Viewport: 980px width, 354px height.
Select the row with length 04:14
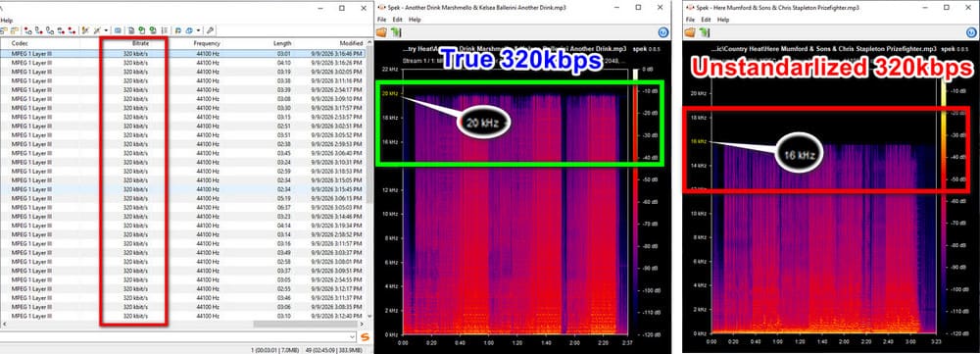[182, 226]
